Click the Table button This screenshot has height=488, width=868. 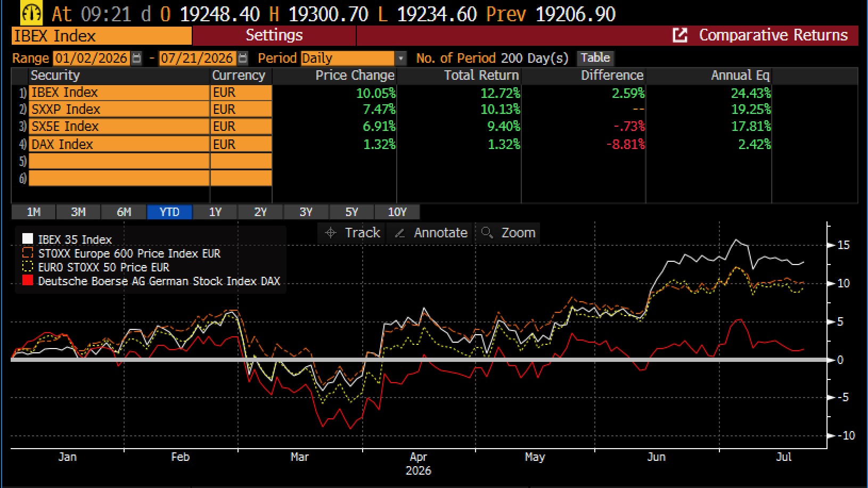pyautogui.click(x=595, y=58)
